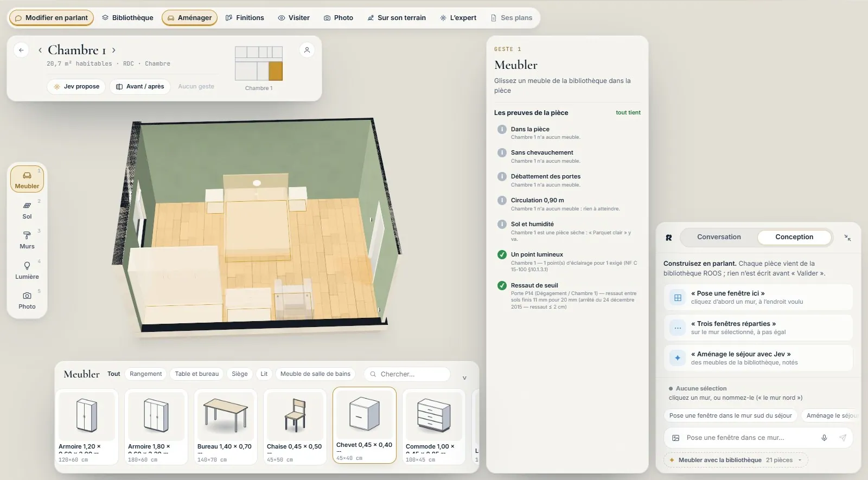Go to next room with right chevron
The image size is (868, 480).
click(x=114, y=50)
